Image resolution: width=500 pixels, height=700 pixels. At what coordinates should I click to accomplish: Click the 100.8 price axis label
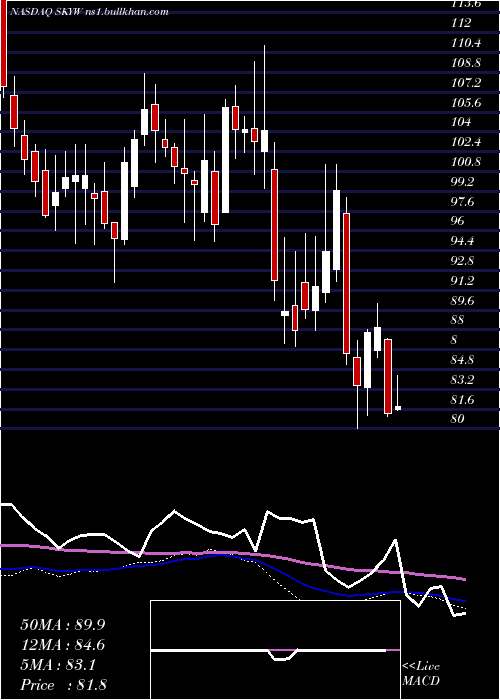coord(466,162)
